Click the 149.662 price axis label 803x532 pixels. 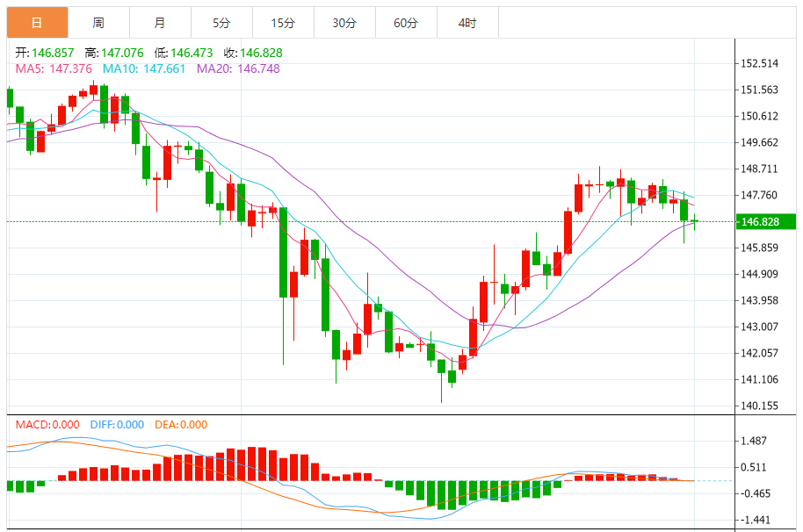click(x=759, y=142)
